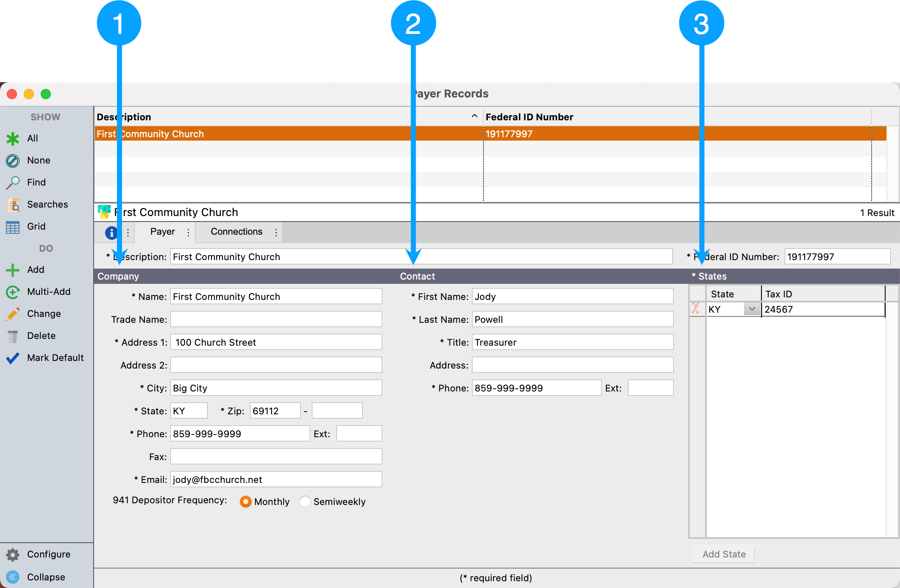The width and height of the screenshot is (900, 588).
Task: Click the Trade Name input field
Action: [276, 319]
